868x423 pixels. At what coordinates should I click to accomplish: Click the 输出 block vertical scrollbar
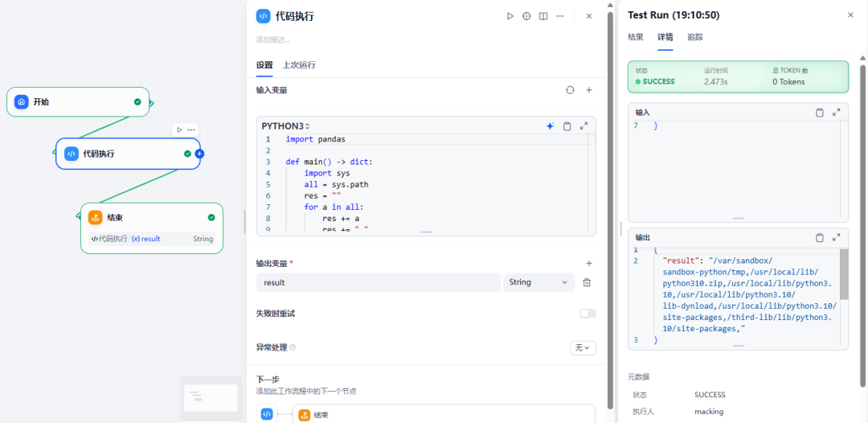point(844,273)
